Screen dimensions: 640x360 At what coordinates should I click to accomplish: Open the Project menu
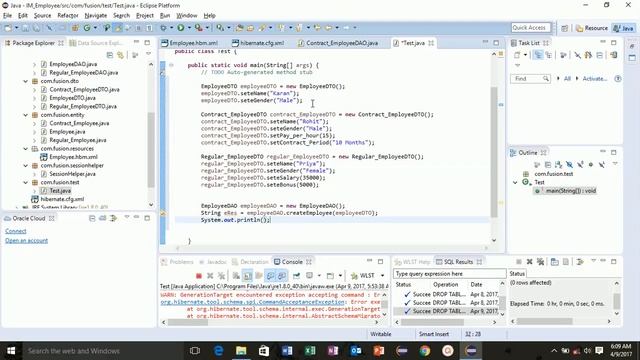pyautogui.click(x=145, y=16)
